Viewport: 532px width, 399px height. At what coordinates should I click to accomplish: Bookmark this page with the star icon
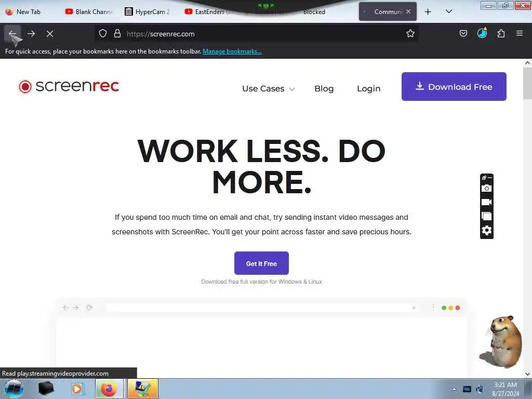click(x=410, y=34)
